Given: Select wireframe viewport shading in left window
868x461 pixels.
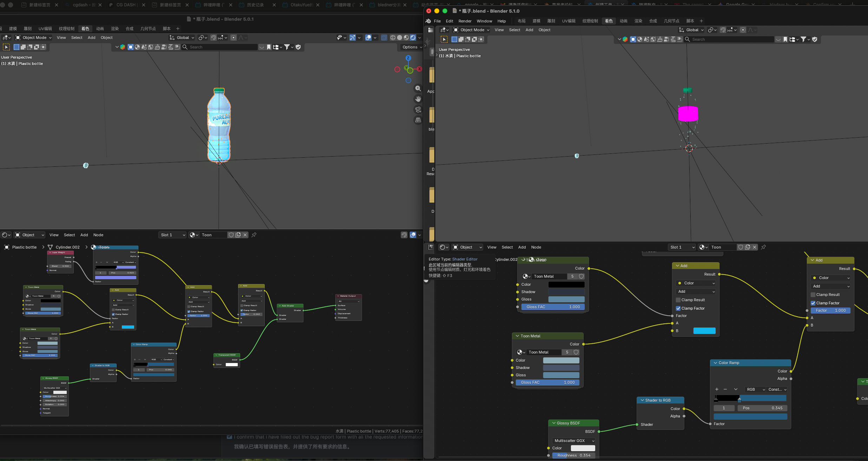Looking at the screenshot, I should [x=393, y=38].
